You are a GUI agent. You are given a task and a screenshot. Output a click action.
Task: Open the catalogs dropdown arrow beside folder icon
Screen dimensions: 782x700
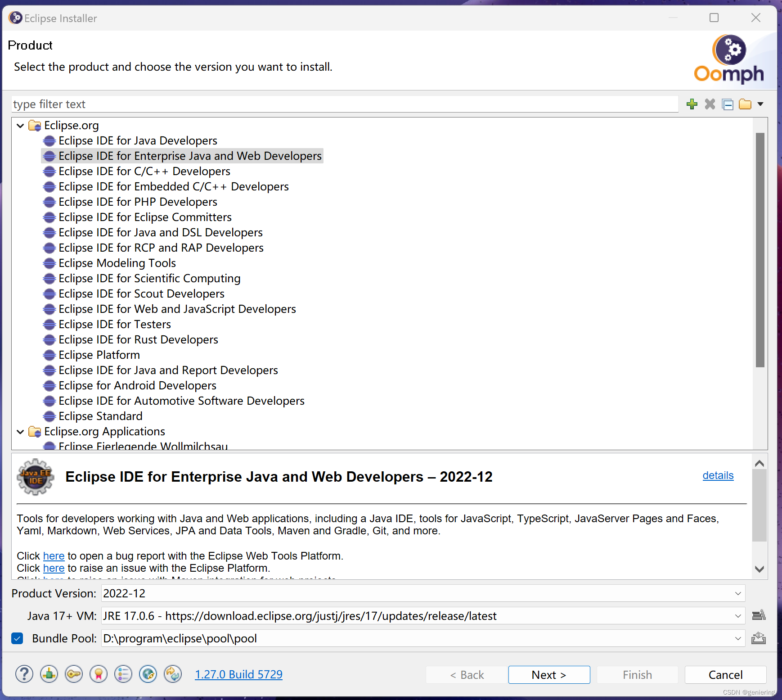(x=760, y=104)
